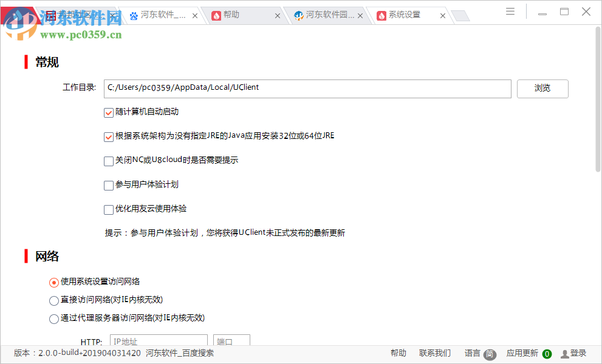This screenshot has width=602, height=364.
Task: Open the 语言 language selector
Action: (x=473, y=353)
